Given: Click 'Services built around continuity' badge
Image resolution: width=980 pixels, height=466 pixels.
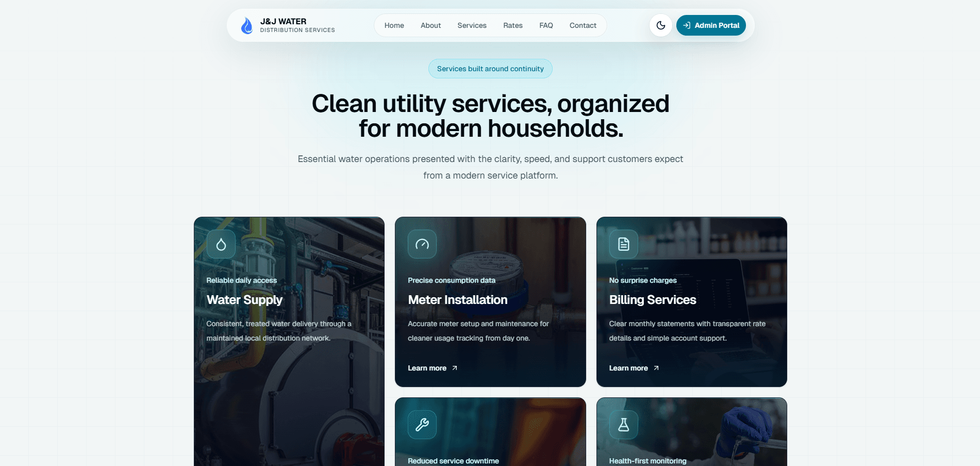Looking at the screenshot, I should point(490,69).
